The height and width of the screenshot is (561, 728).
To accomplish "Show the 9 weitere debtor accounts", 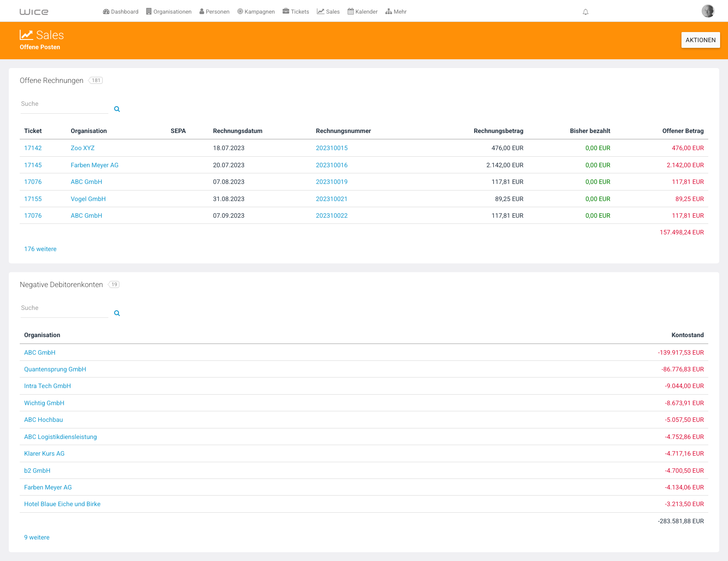I will (37, 537).
